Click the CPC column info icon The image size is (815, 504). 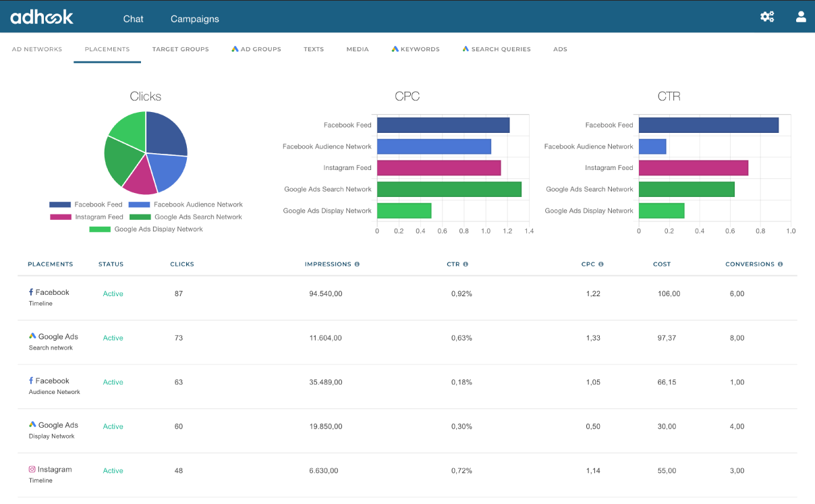click(600, 264)
